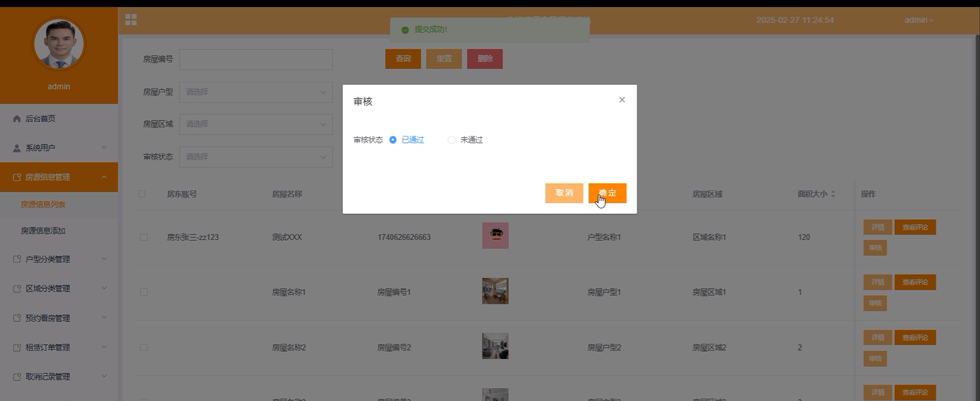Viewport: 980px width, 401px height.
Task: Click the red 删除 button
Action: (x=485, y=59)
